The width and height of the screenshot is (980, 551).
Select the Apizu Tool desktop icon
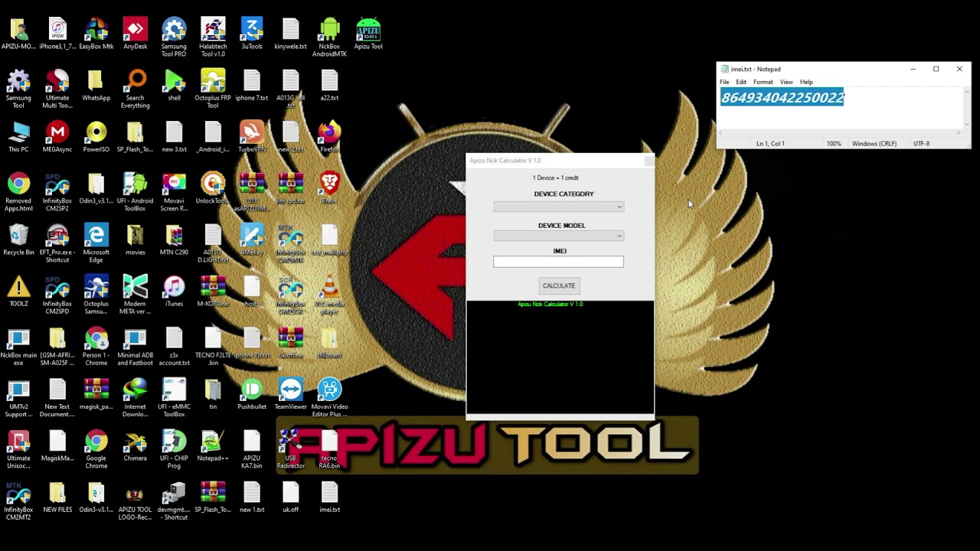pos(368,35)
